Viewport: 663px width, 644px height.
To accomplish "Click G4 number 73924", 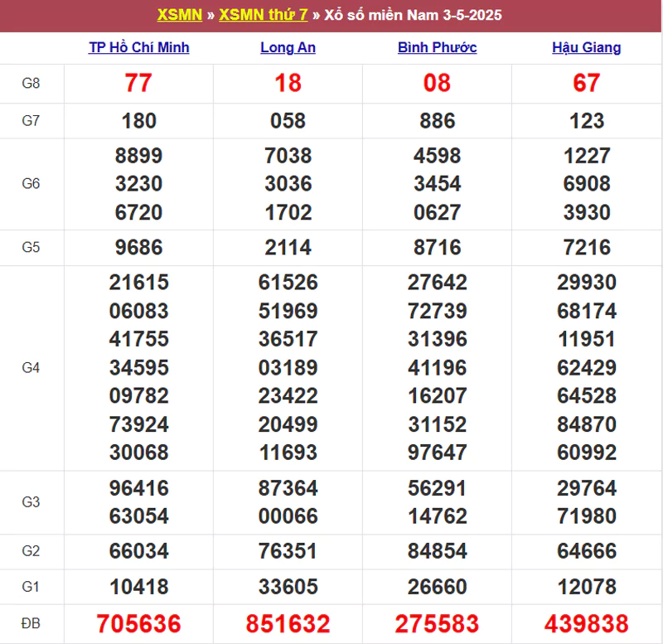I will pos(139,424).
